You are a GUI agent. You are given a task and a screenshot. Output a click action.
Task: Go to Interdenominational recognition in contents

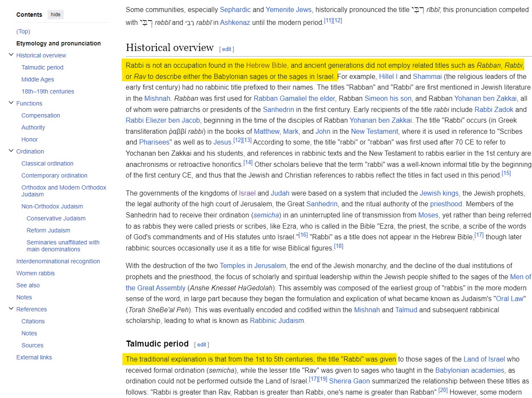coord(58,261)
